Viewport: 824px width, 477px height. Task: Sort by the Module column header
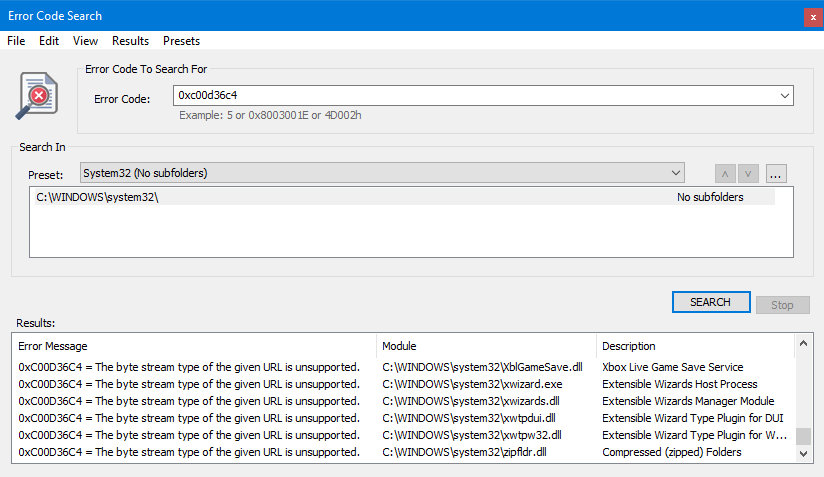coord(487,346)
